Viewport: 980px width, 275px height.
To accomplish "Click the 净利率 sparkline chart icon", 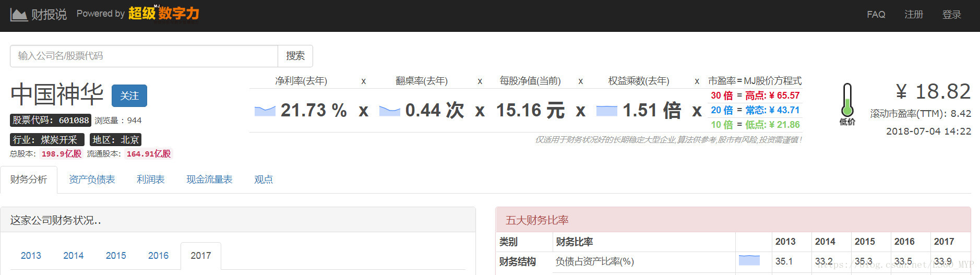I will coord(265,111).
